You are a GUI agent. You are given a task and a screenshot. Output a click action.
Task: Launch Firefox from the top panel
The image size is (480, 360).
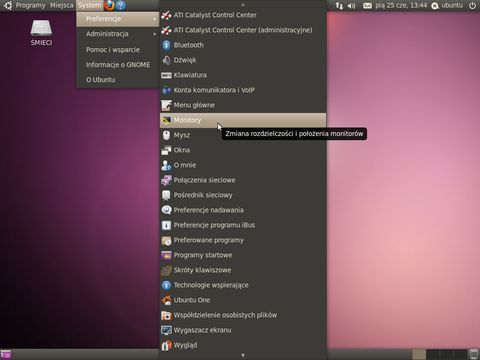pos(109,5)
